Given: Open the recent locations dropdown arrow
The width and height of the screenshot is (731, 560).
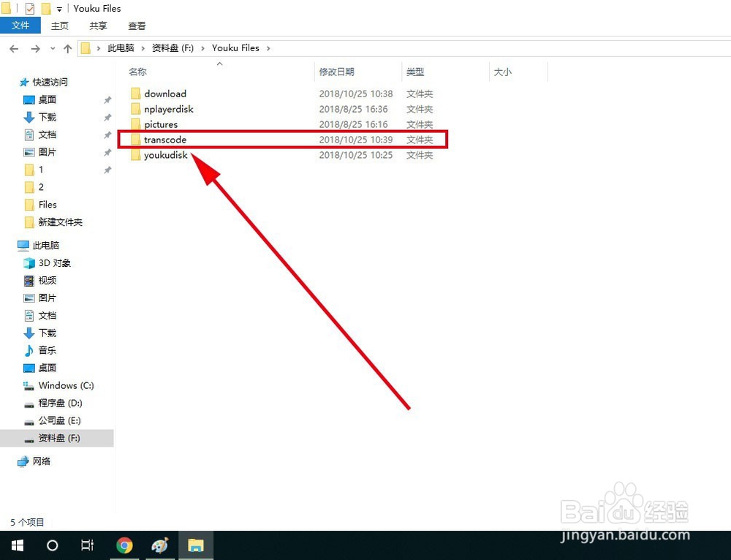Looking at the screenshot, I should 53,48.
